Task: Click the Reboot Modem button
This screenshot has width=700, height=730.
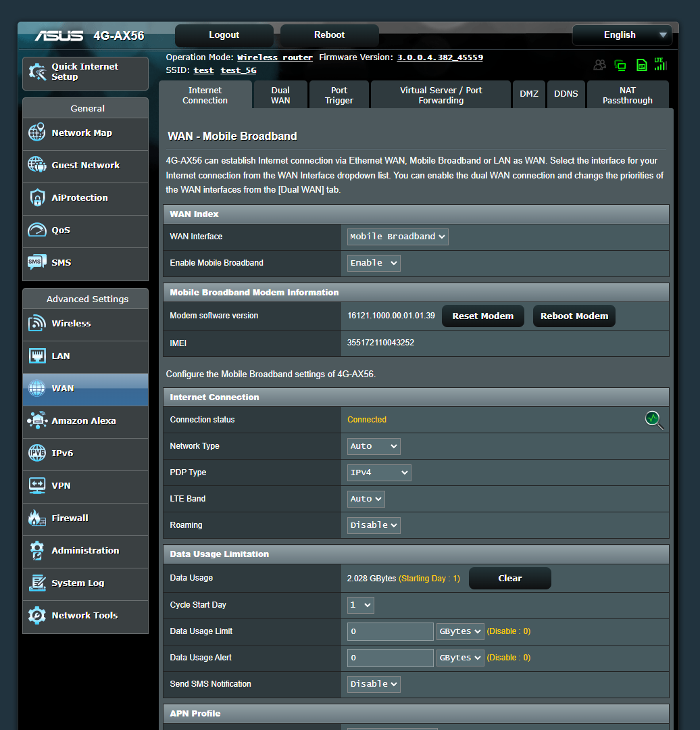Action: pyautogui.click(x=574, y=316)
